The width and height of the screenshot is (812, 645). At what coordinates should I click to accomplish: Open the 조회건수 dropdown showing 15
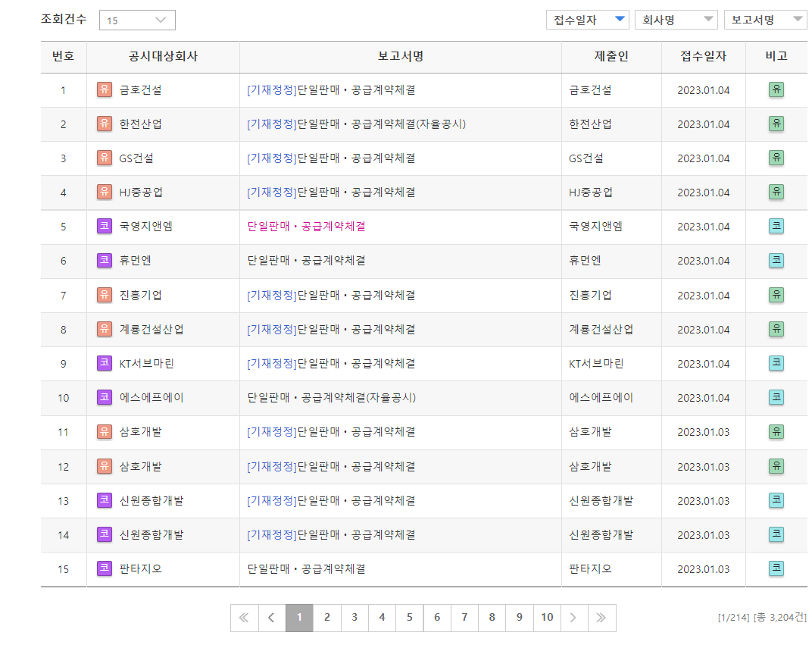[x=136, y=20]
